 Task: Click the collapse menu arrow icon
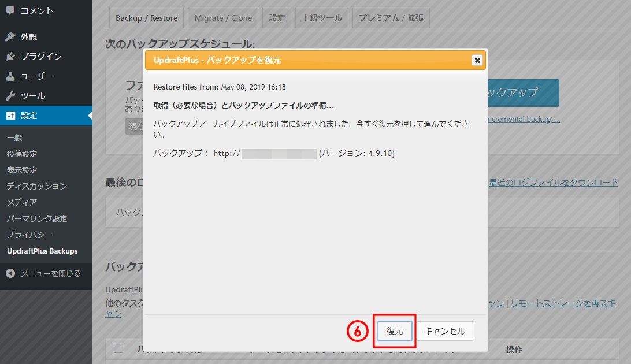[x=10, y=273]
